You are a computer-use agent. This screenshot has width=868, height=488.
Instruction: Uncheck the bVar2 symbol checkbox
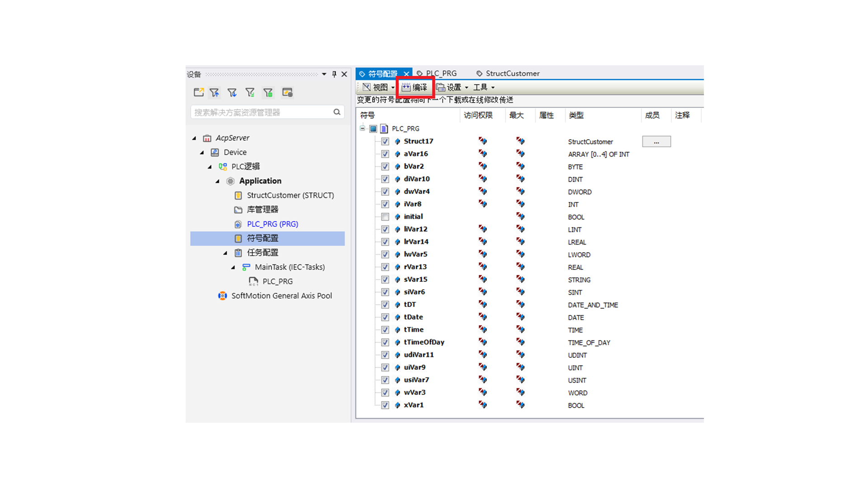pos(385,167)
